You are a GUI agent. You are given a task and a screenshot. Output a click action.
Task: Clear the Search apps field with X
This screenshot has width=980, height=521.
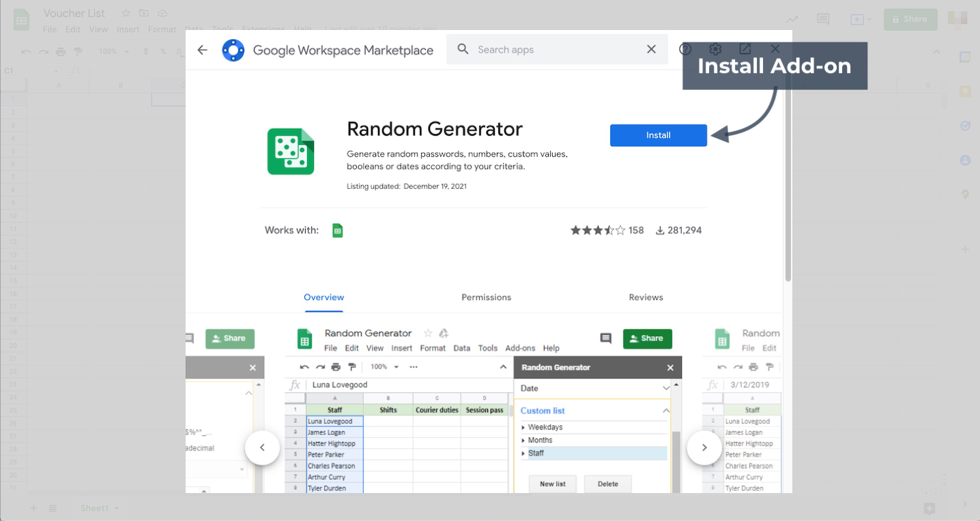click(651, 49)
